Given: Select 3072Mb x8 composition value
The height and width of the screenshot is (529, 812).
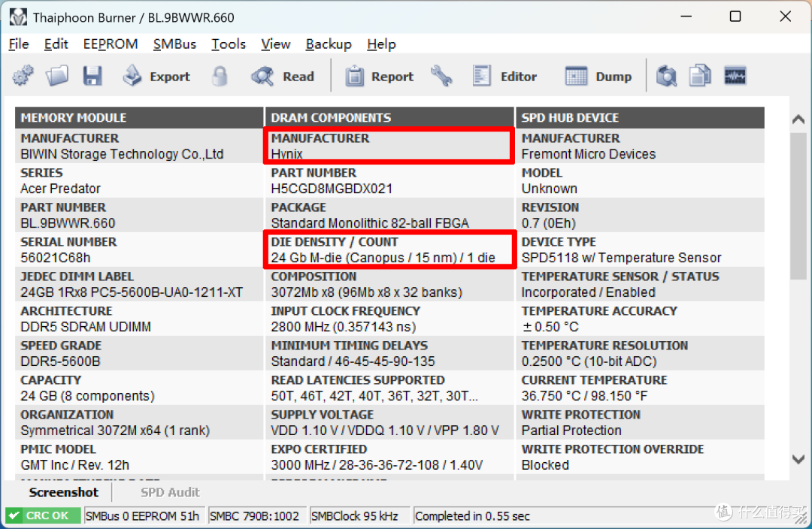Looking at the screenshot, I should 367,292.
